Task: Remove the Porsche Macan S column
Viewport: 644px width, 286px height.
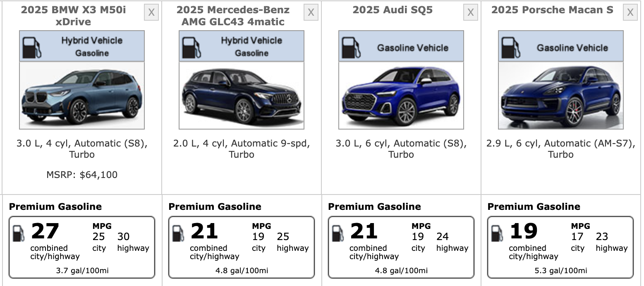Action: [x=630, y=13]
